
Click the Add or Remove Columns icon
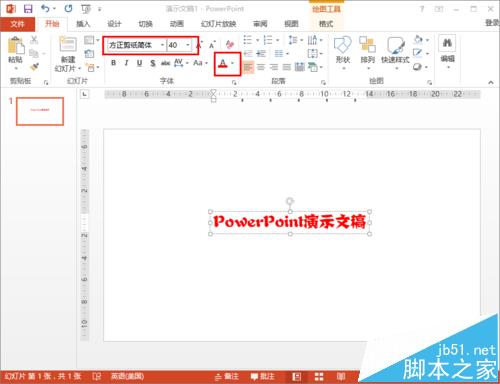pos(279,53)
